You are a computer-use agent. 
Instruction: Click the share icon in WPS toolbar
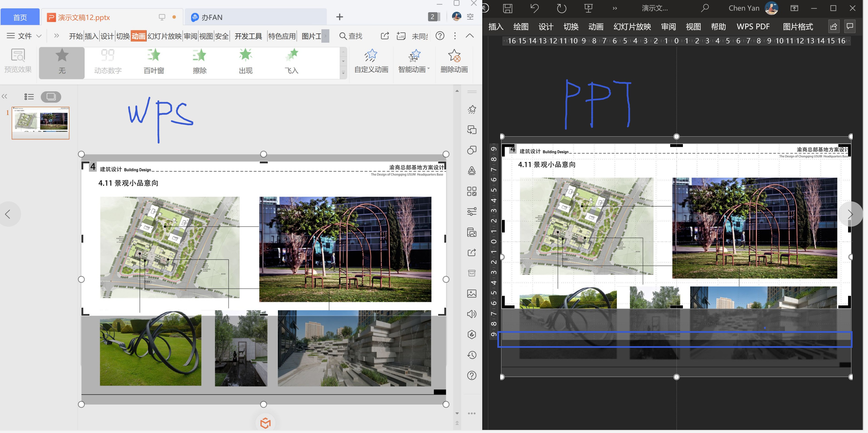pos(385,36)
